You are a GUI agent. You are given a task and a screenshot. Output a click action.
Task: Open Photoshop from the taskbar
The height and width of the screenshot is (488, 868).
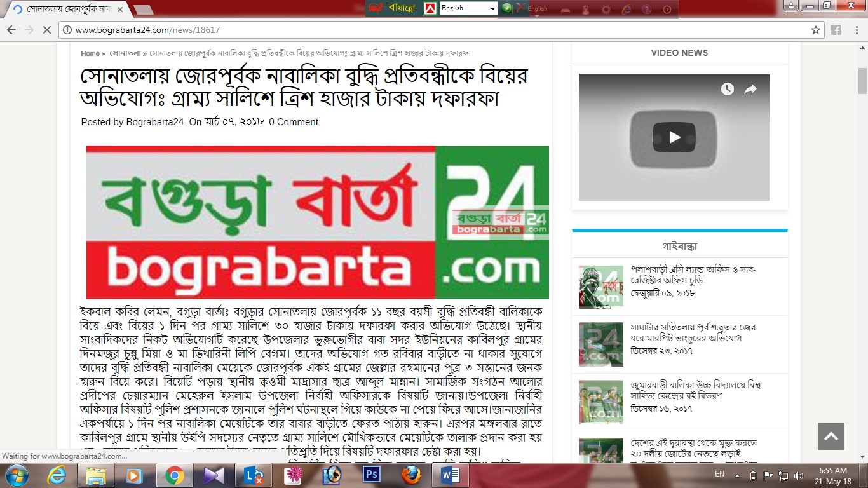coord(371,475)
